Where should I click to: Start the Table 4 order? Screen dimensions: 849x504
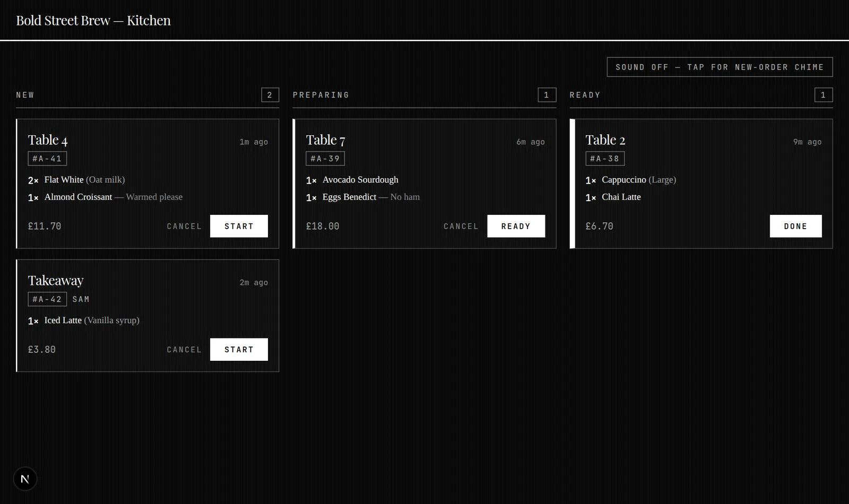[239, 226]
